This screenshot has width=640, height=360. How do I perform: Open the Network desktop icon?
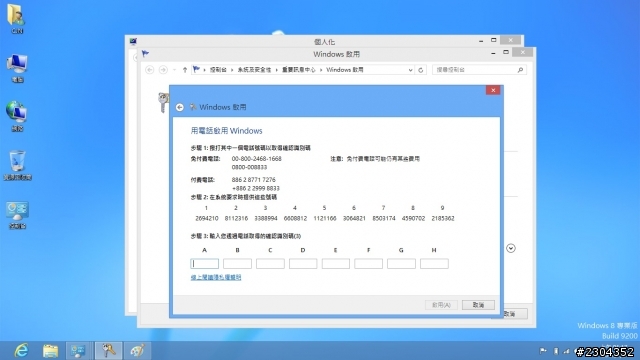tap(17, 116)
